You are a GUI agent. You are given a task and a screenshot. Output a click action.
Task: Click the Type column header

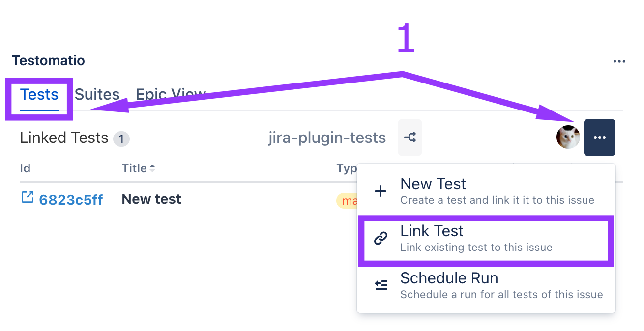coord(347,168)
